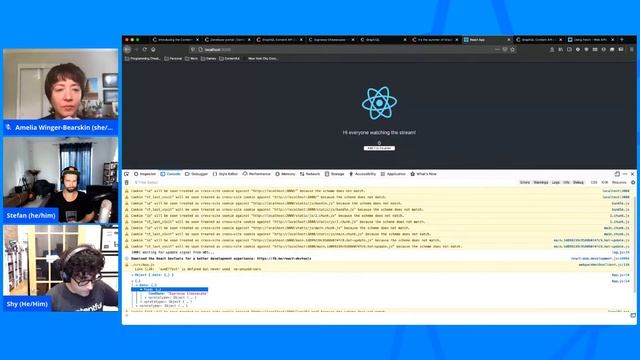Collapse the data: {…} tree node
Viewport: 640px width, 360px height.
147,285
